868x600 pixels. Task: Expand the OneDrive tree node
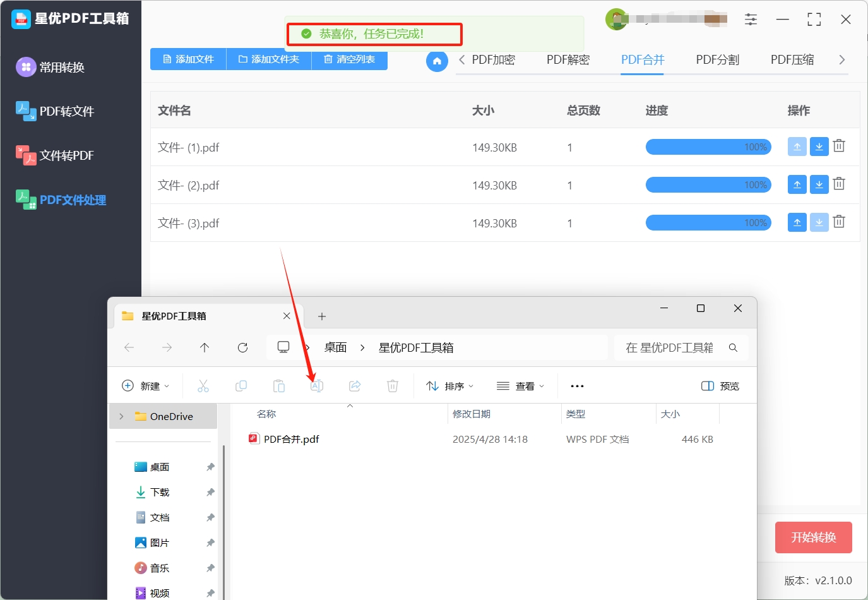[121, 416]
